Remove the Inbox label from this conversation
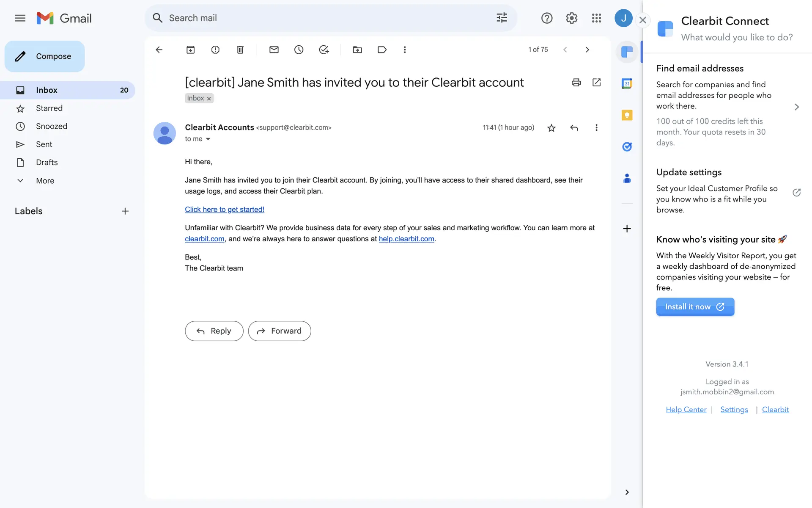 pos(209,99)
